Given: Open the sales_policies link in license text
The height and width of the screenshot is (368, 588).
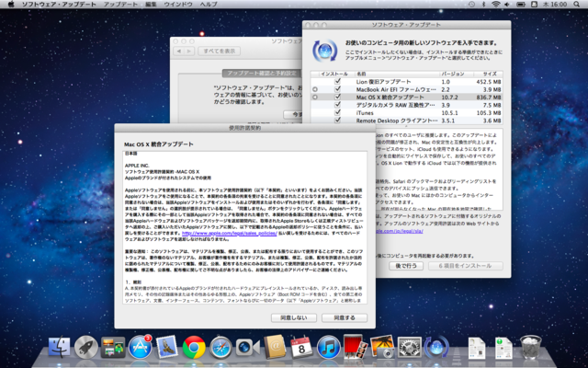Looking at the screenshot, I should click(229, 233).
